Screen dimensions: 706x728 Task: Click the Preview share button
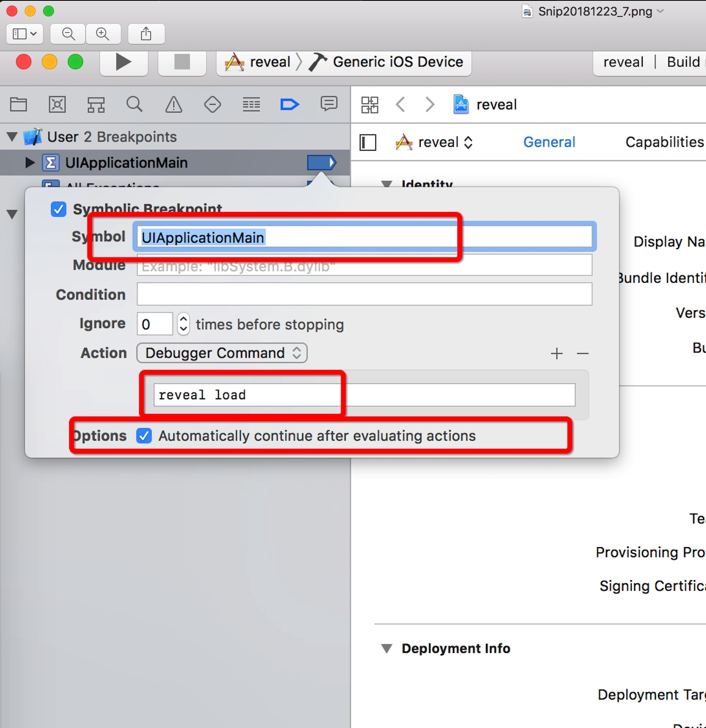146,34
